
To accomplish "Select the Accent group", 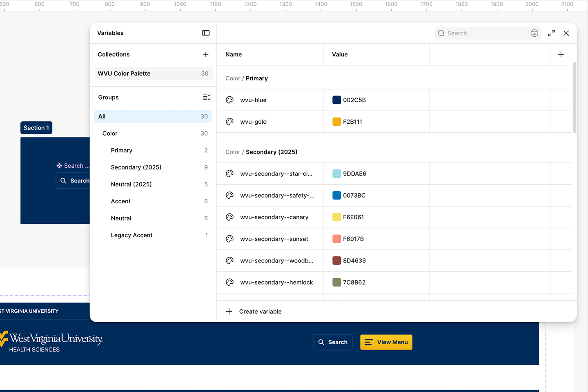I will pos(153,201).
